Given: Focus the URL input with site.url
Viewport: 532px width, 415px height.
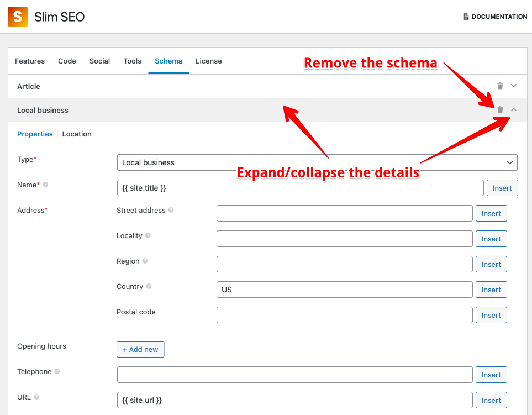Looking at the screenshot, I should click(x=294, y=401).
